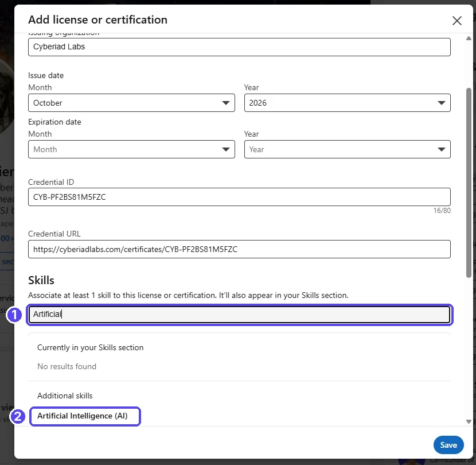Click the 'Add license or certification' dialog title
Image resolution: width=476 pixels, height=465 pixels.
[97, 20]
